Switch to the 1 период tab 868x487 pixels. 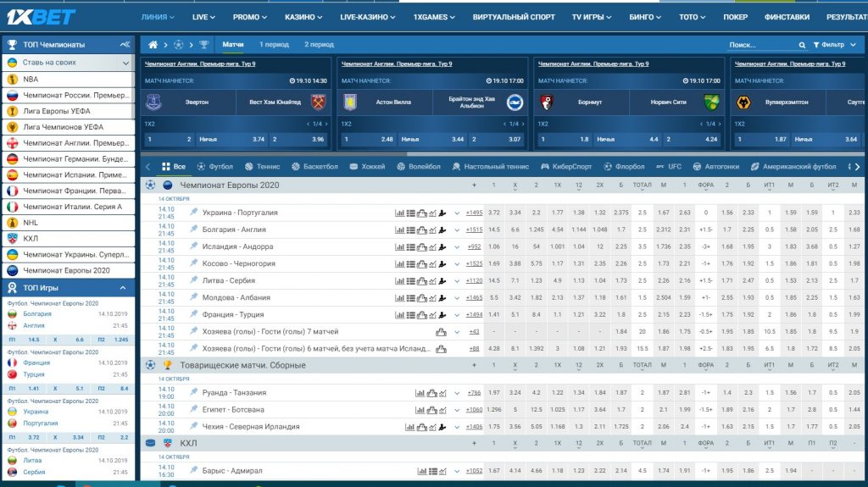point(274,44)
